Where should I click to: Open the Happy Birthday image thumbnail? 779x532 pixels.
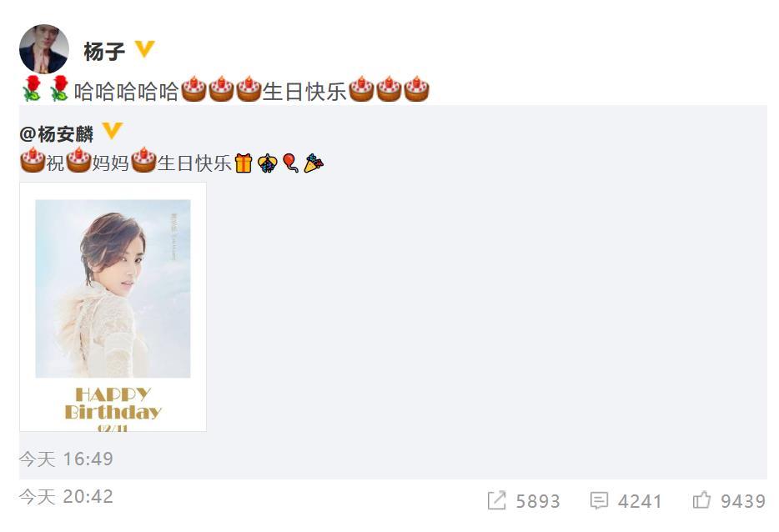tap(113, 307)
